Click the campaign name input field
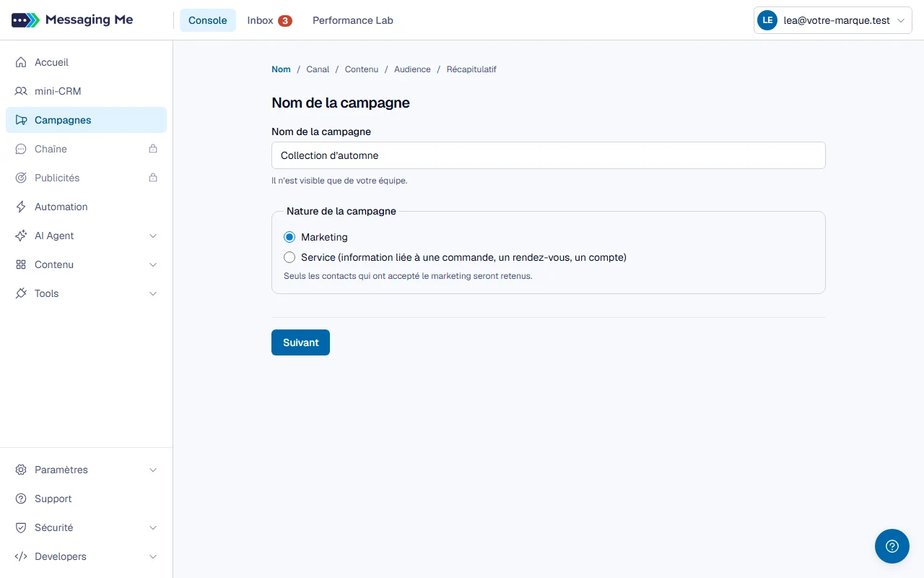Image resolution: width=924 pixels, height=578 pixels. pyautogui.click(x=549, y=155)
